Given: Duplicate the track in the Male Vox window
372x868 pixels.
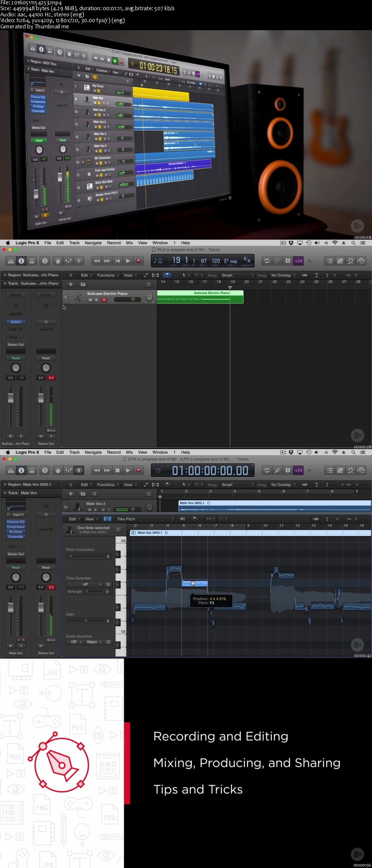Looking at the screenshot, I should tap(83, 493).
